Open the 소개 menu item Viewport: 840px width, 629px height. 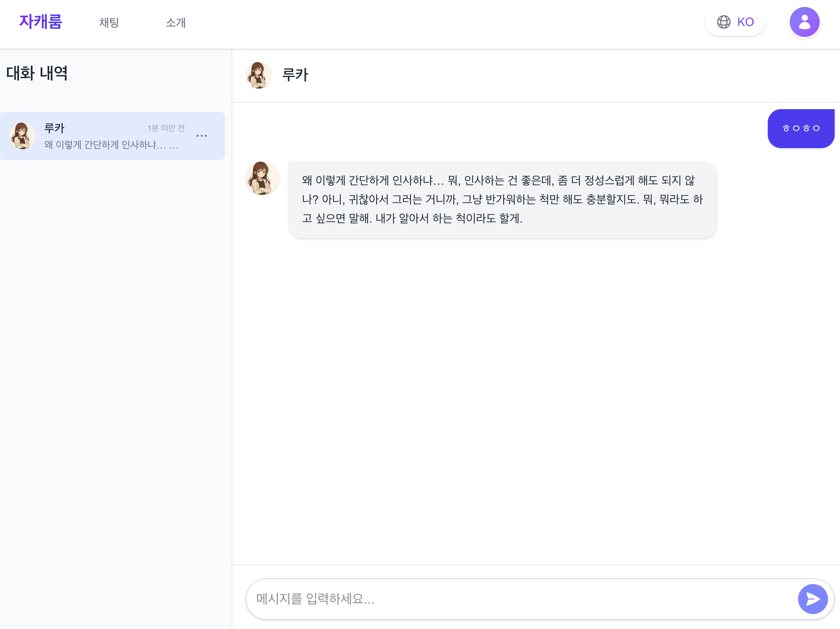(175, 22)
